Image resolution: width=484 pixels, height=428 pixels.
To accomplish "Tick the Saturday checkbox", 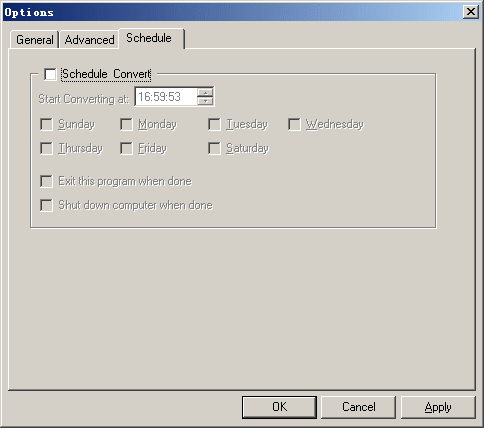I will pyautogui.click(x=214, y=148).
